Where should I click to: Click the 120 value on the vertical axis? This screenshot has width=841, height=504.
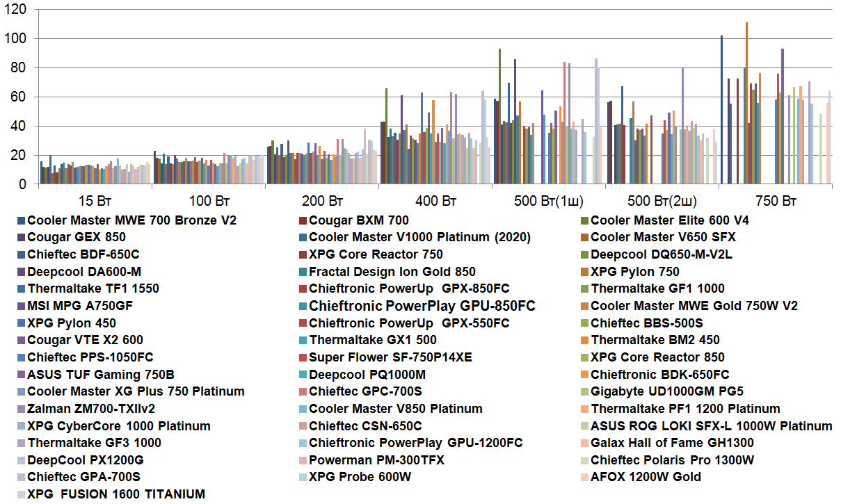click(16, 10)
